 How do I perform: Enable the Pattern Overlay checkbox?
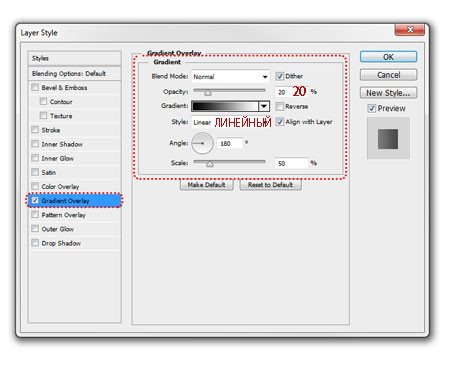pos(35,214)
